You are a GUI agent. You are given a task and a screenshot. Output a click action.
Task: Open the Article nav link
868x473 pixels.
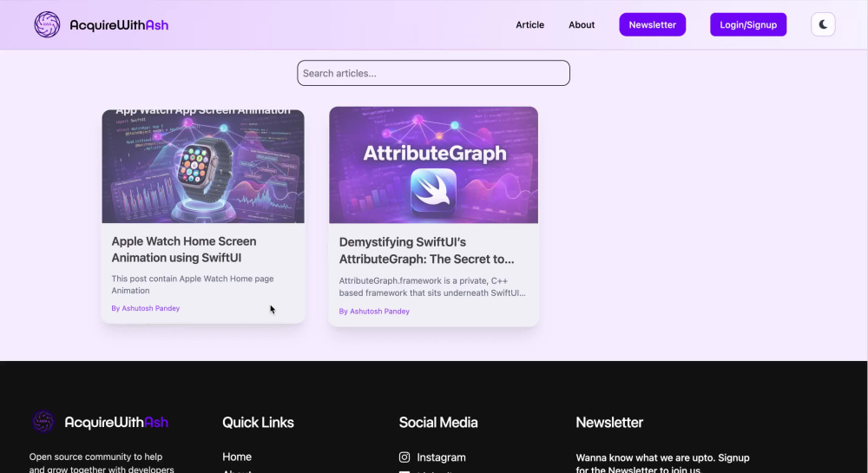point(529,25)
